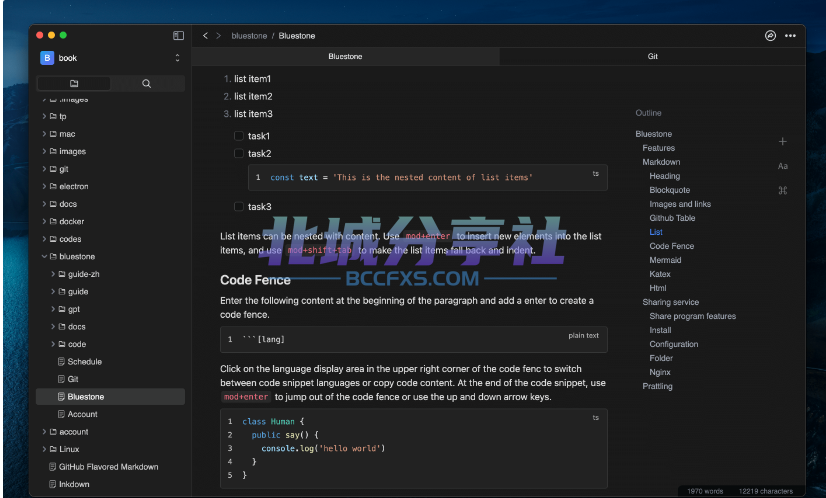The image size is (826, 498).
Task: Expand the git folder
Action: (44, 169)
